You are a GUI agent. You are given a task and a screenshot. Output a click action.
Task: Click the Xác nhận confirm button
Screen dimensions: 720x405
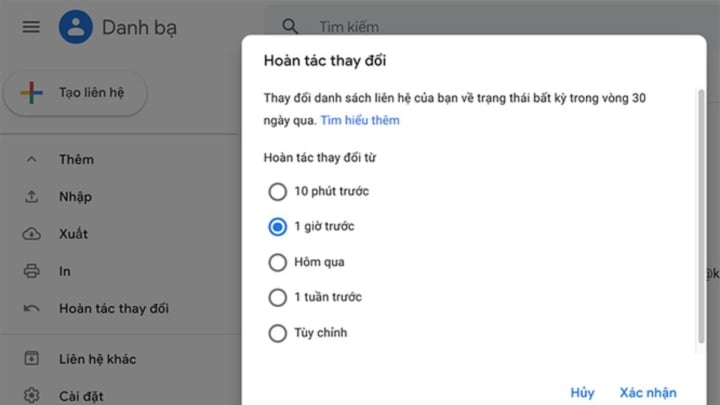tap(648, 393)
